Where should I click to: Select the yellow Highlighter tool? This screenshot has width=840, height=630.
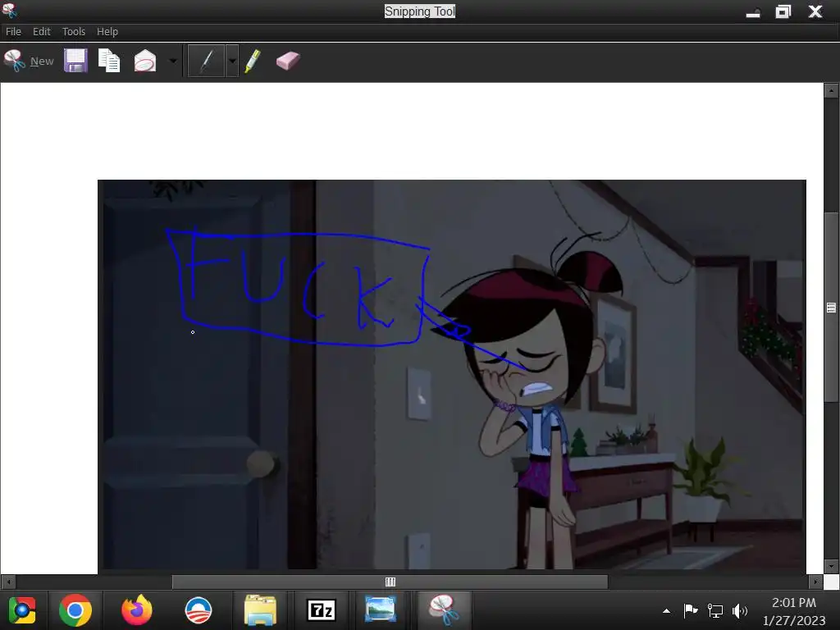253,61
